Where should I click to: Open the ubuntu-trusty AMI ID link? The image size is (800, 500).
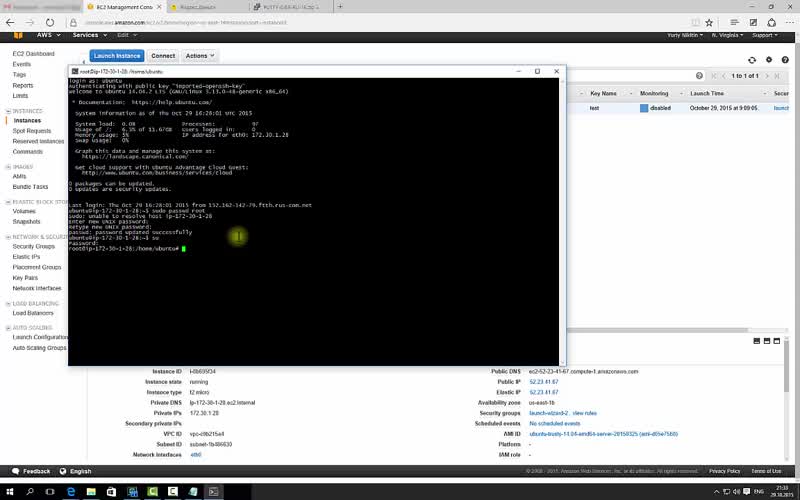coord(604,434)
